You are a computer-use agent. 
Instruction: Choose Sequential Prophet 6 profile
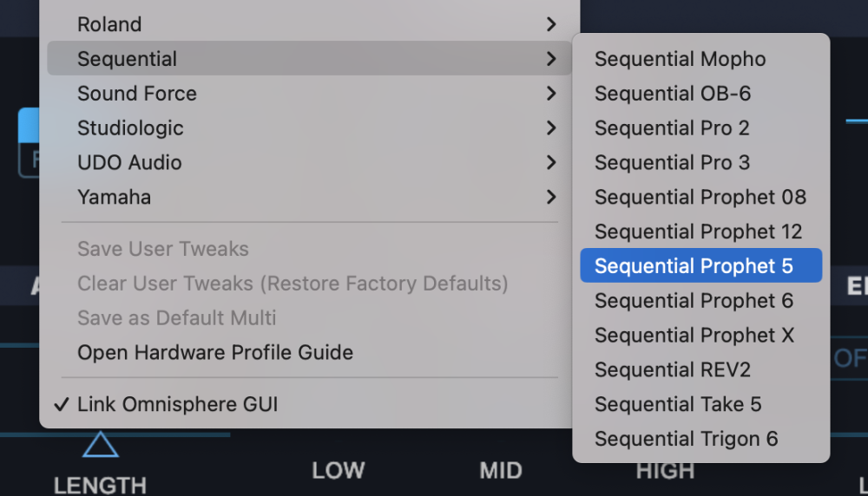click(x=694, y=301)
